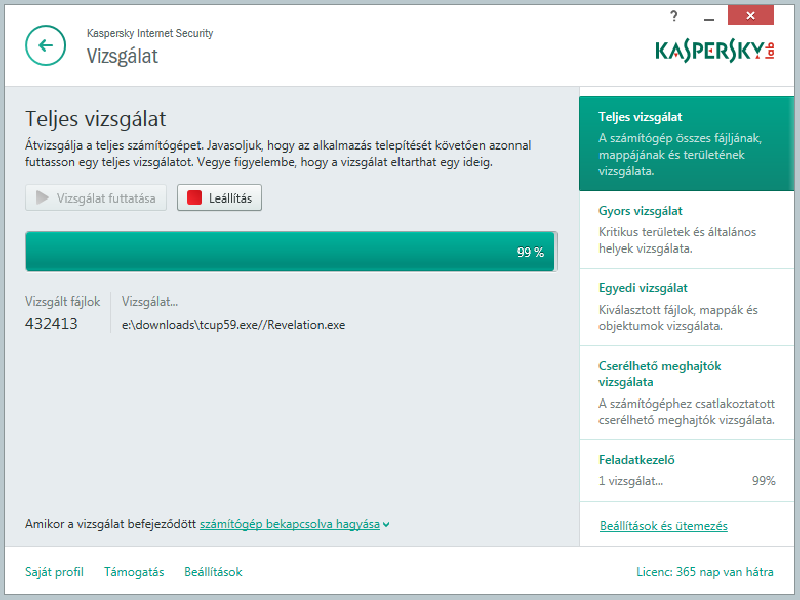This screenshot has width=800, height=600.
Task: Click the Kaspersky lab logo
Action: [715, 51]
